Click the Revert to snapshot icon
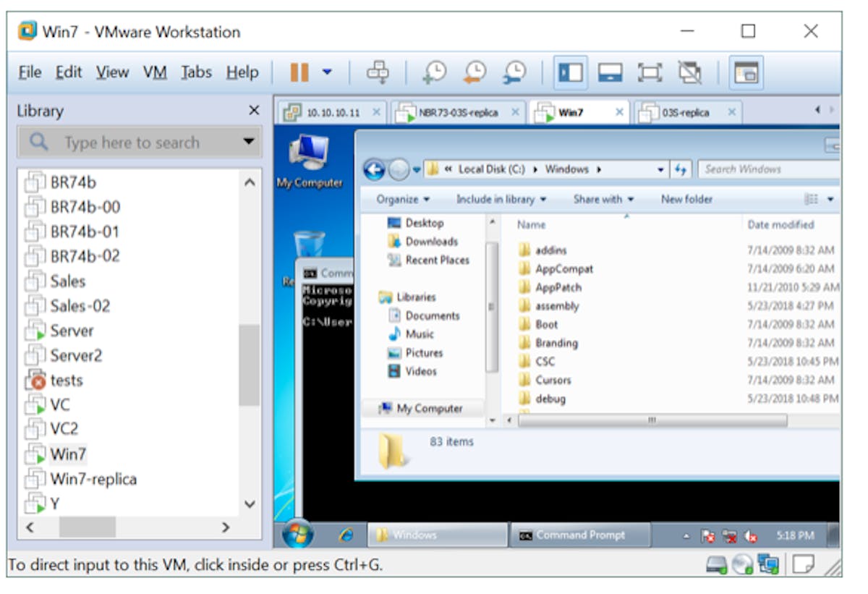The height and width of the screenshot is (594, 868). (x=475, y=72)
